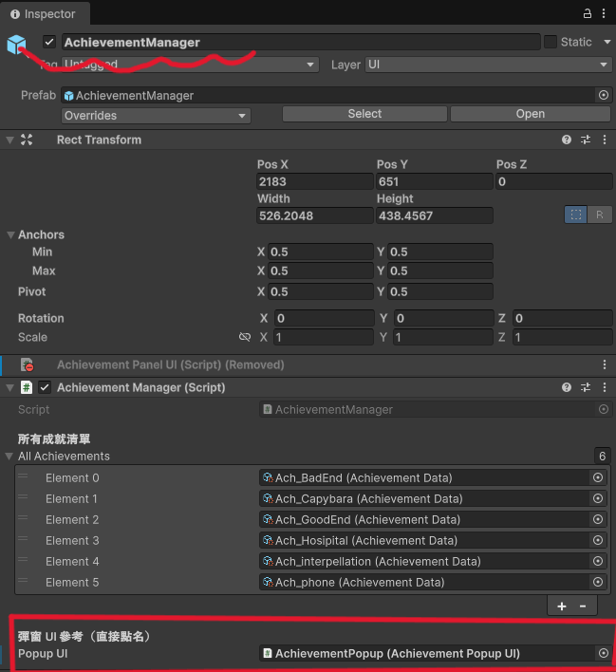Click the Ach_Capybara (Achievement Data) reference
Image resolution: width=616 pixels, height=672 pixels.
[423, 498]
